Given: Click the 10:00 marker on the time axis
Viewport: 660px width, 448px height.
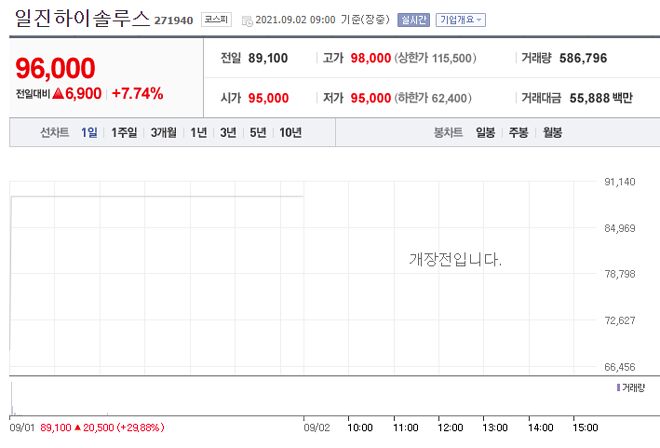Looking at the screenshot, I should tap(359, 427).
